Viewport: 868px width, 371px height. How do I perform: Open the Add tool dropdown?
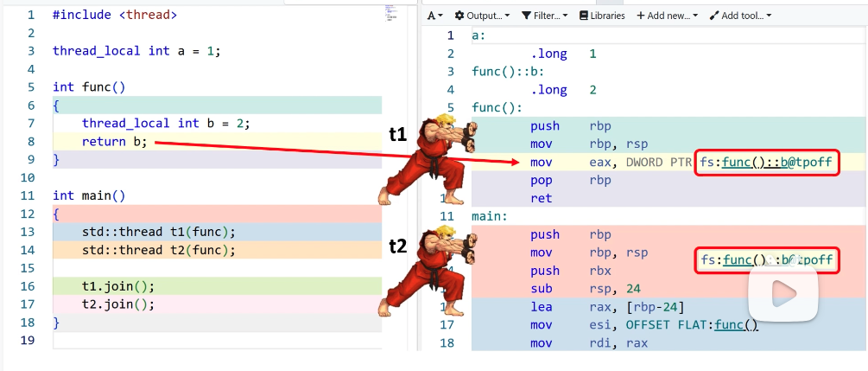click(740, 16)
